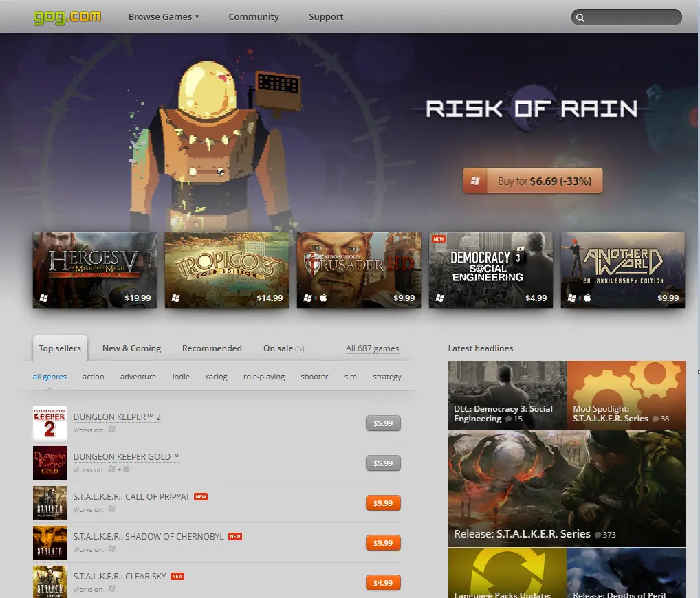Screen dimensions: 700x598
Task: Click the Clear Sky cover icon
Action: click(50, 581)
